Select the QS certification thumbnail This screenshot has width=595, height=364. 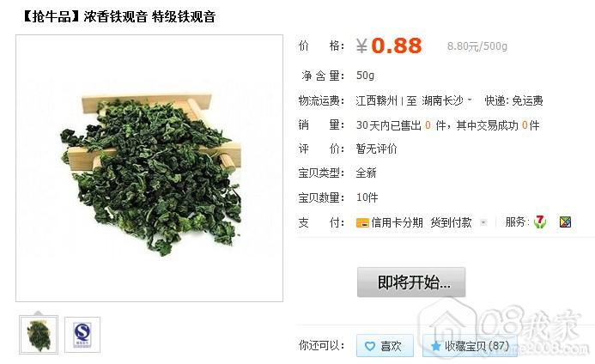82,335
